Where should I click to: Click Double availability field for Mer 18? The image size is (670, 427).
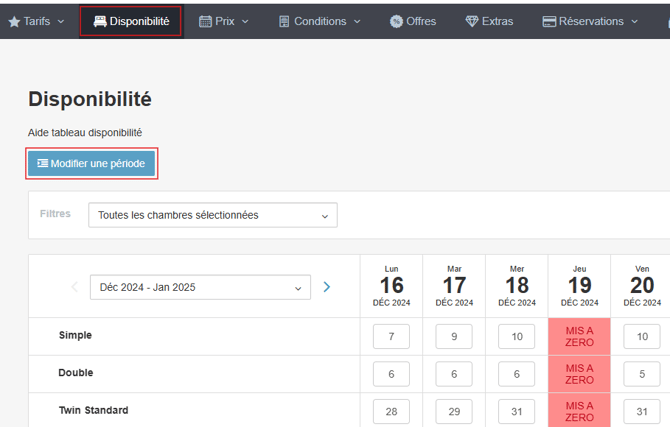[517, 374]
